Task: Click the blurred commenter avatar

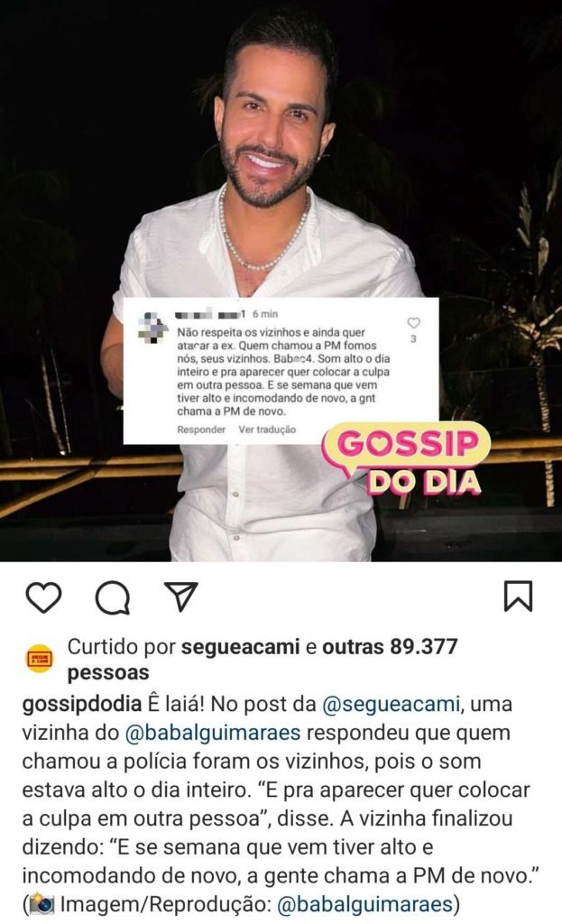Action: tap(153, 328)
